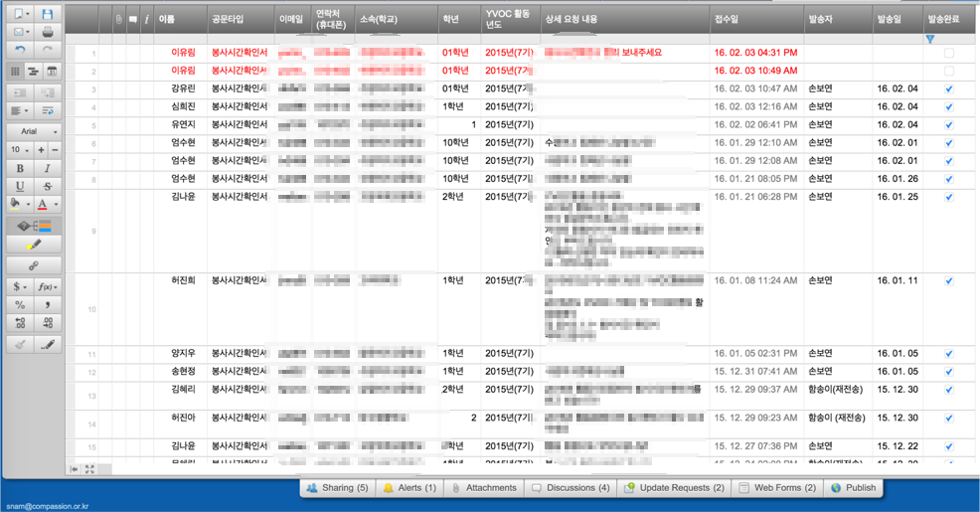The height and width of the screenshot is (512, 980).
Task: Click the 접수일 column header
Action: point(757,19)
